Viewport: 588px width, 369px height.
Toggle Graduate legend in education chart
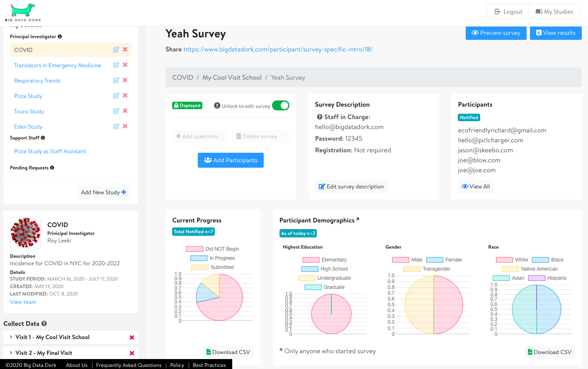324,287
